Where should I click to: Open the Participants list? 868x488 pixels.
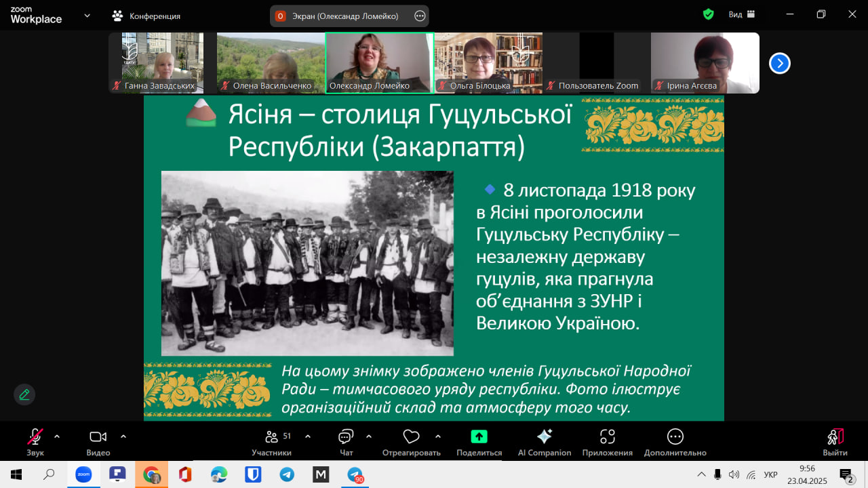(271, 437)
